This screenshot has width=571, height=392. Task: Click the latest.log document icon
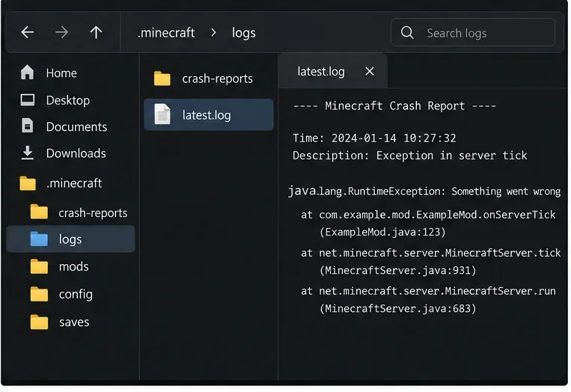coord(162,114)
